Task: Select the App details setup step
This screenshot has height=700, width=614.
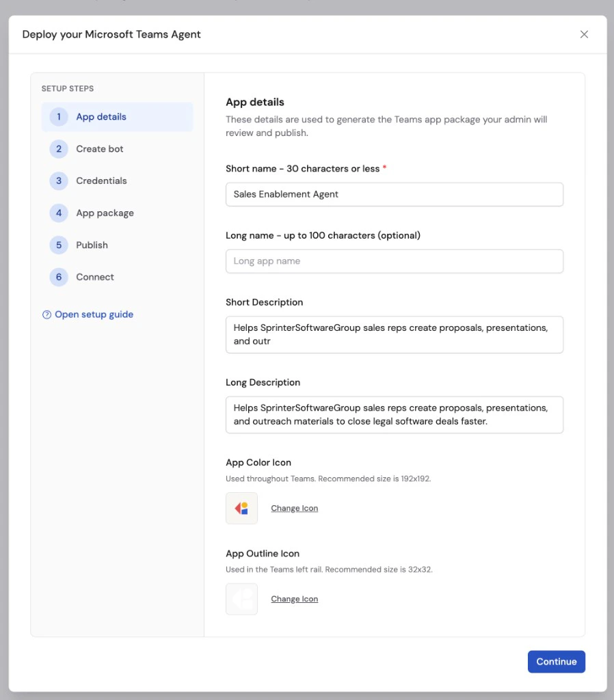Action: [x=117, y=117]
